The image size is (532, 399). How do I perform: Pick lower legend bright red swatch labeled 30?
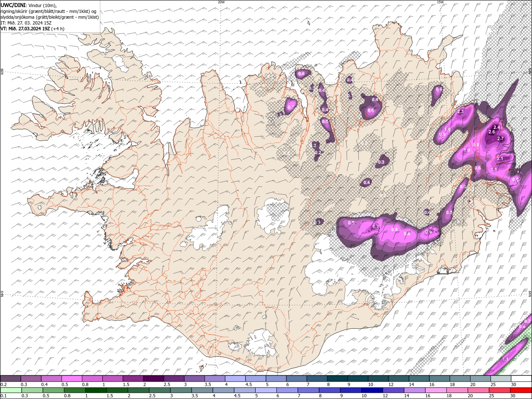pyautogui.click(x=521, y=390)
